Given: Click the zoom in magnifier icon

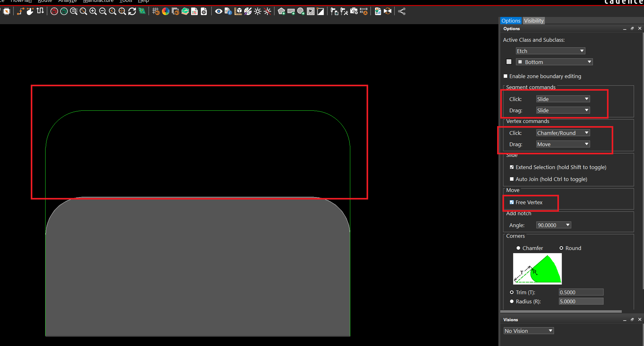Looking at the screenshot, I should (x=93, y=12).
